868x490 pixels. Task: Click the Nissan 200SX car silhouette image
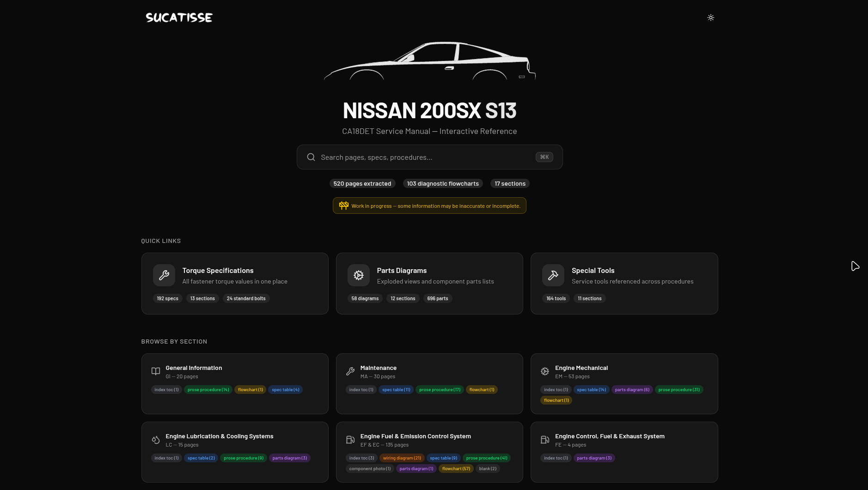click(430, 61)
